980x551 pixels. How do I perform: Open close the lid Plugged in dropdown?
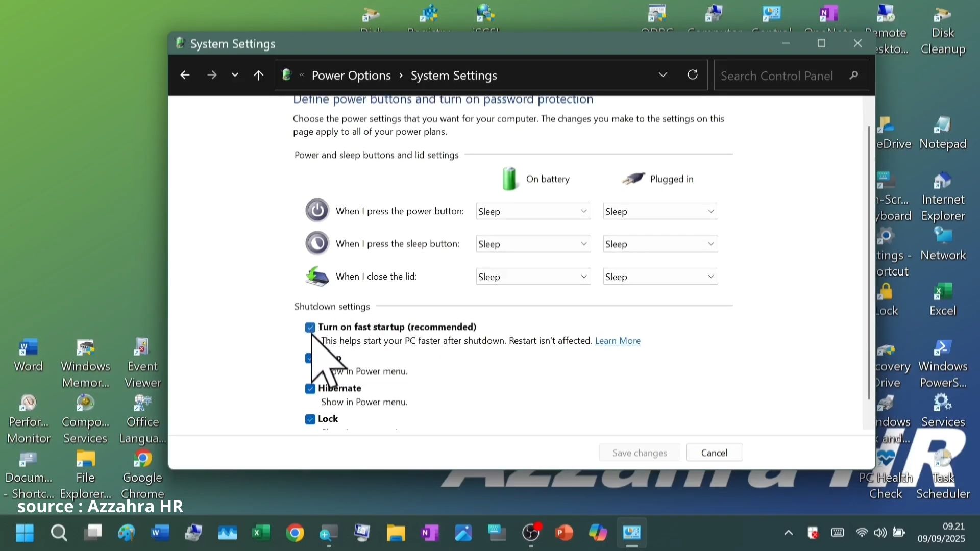point(660,277)
